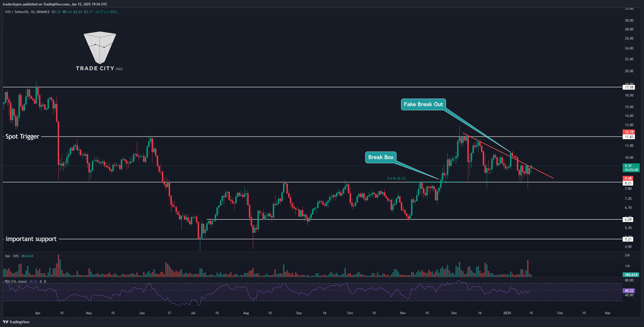
Task: Click the Jul label on time axis
Action: point(193,313)
